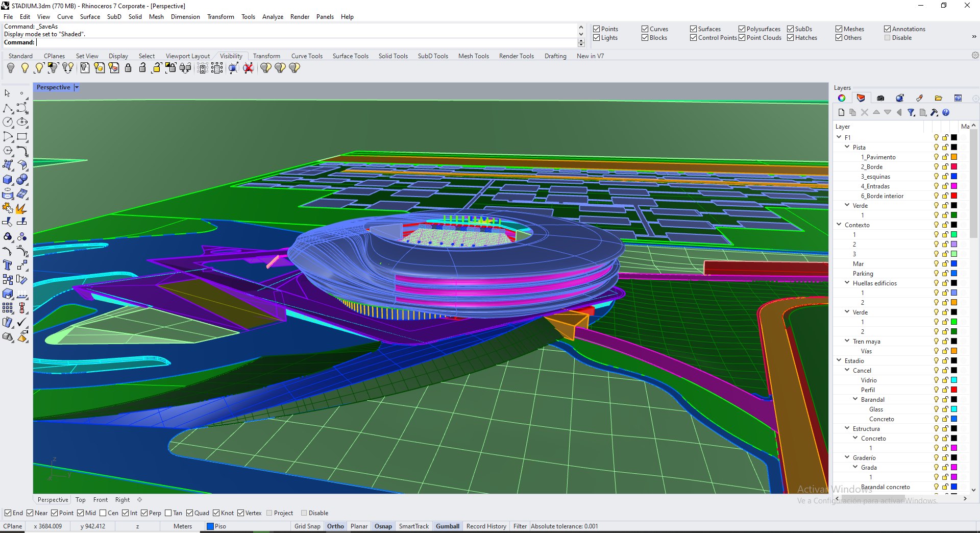Open the Named Views camera panel tab
980x533 pixels.
[880, 98]
